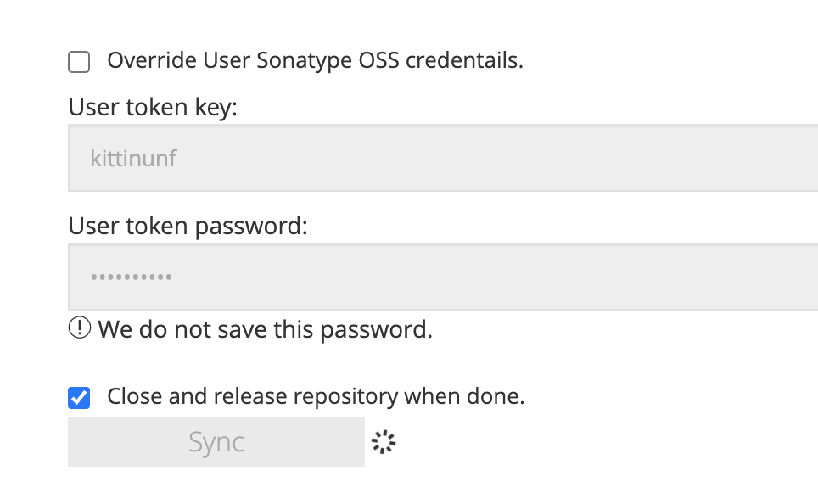Screen dimensions: 818x504
Task: Click the kittinunf text in the key field
Action: pos(133,159)
